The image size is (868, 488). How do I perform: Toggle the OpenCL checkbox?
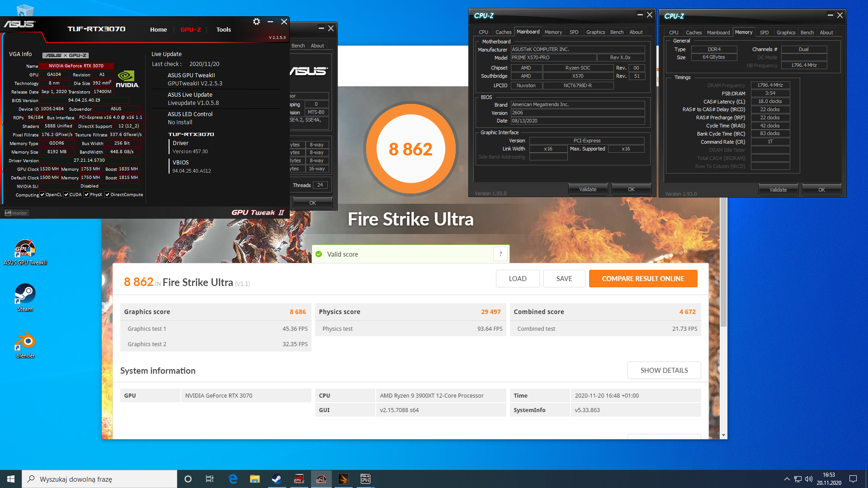tap(42, 195)
